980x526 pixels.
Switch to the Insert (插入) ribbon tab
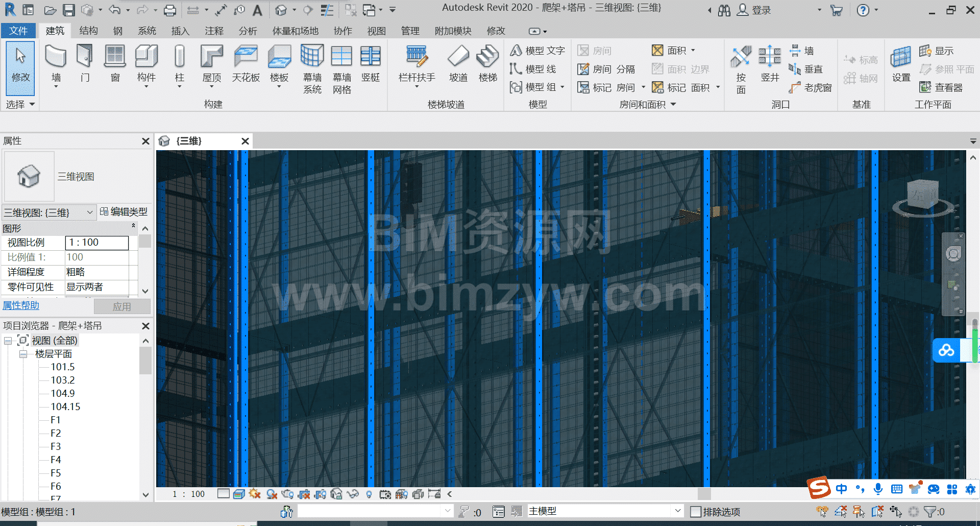[180, 31]
